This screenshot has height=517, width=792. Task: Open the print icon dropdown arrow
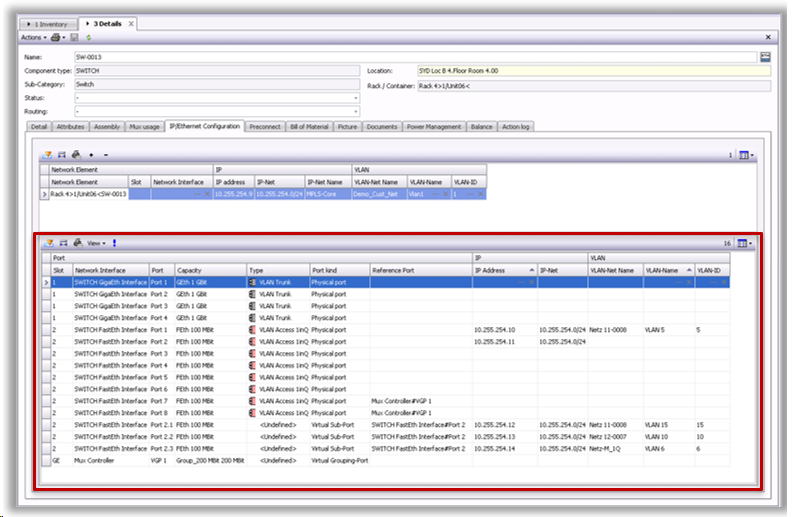point(64,38)
